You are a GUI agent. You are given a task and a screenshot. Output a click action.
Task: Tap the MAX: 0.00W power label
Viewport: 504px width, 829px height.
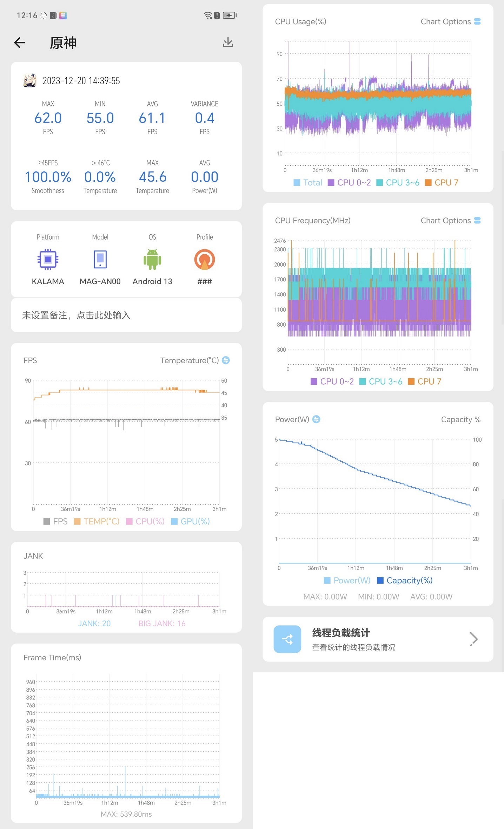point(325,597)
